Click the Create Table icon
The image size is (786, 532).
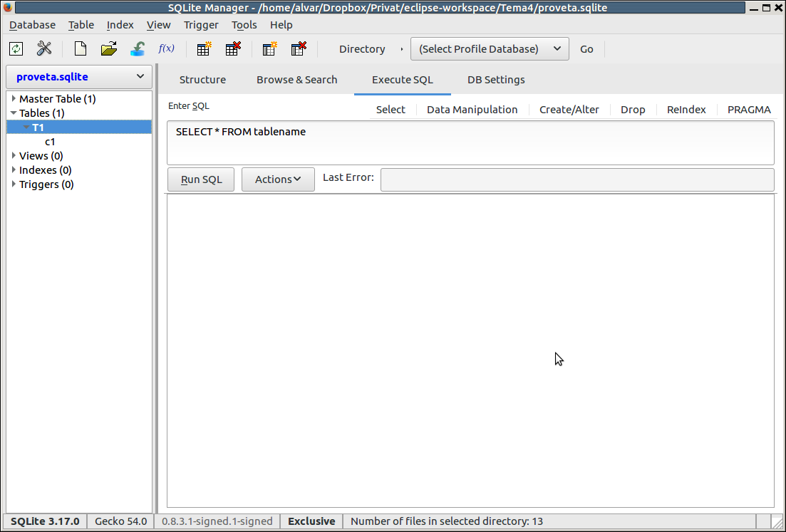(x=205, y=49)
